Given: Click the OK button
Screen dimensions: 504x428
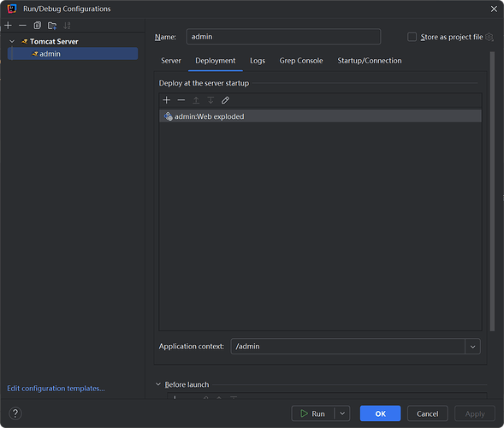Looking at the screenshot, I should point(380,413).
